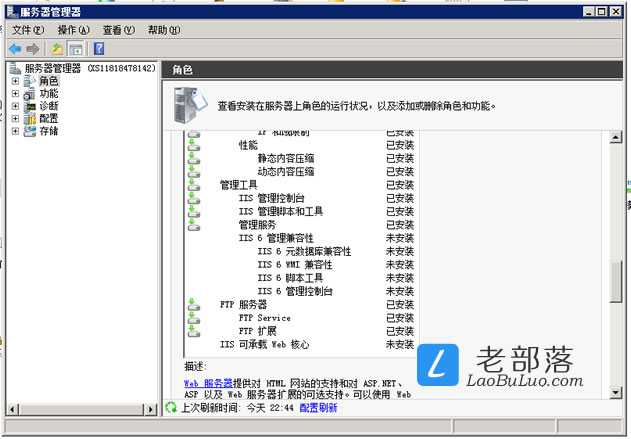Expand the 存储 tree node
This screenshot has height=439, width=631.
15,131
